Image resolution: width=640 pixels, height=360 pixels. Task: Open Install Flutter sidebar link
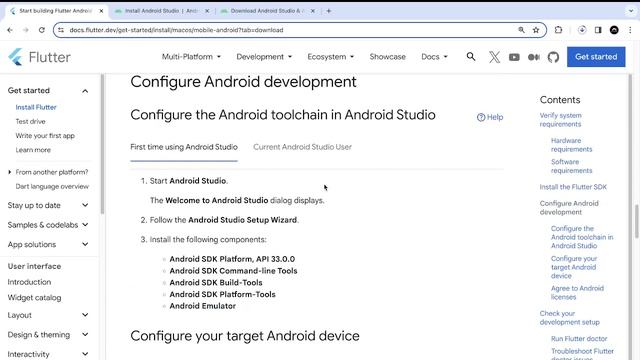pos(36,107)
